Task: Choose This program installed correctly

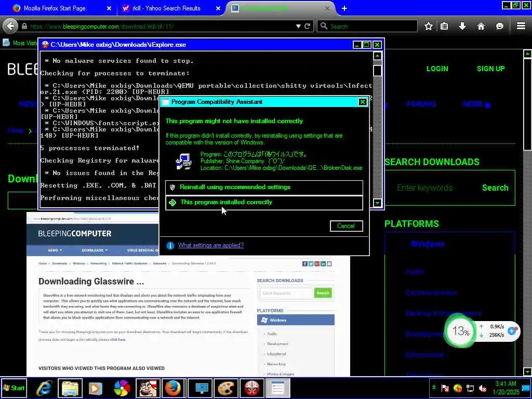Action: pos(264,203)
